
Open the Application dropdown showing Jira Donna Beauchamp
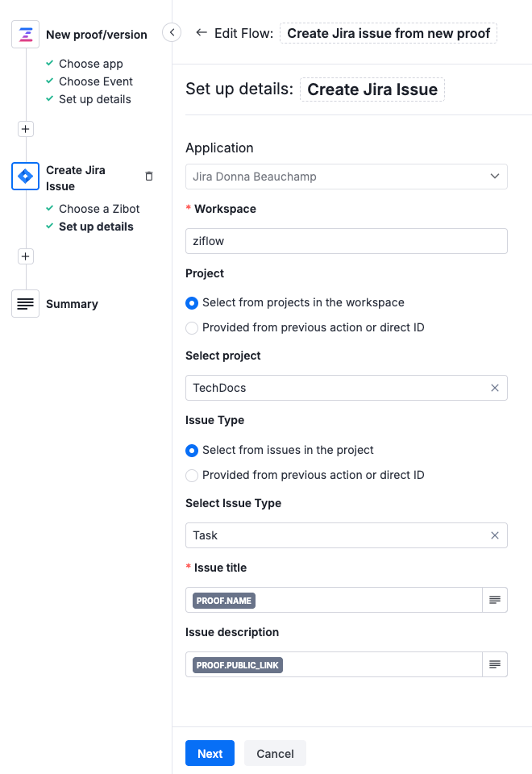tap(347, 177)
